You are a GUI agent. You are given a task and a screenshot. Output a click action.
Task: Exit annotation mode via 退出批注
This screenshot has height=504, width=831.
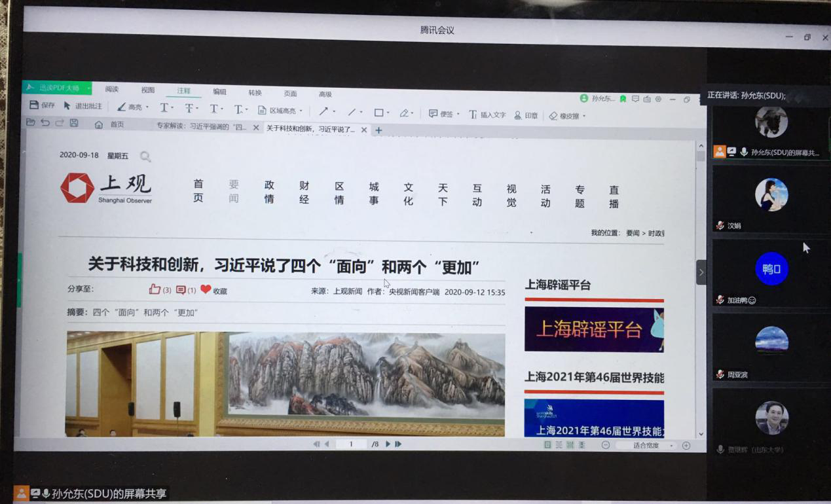[x=83, y=106]
